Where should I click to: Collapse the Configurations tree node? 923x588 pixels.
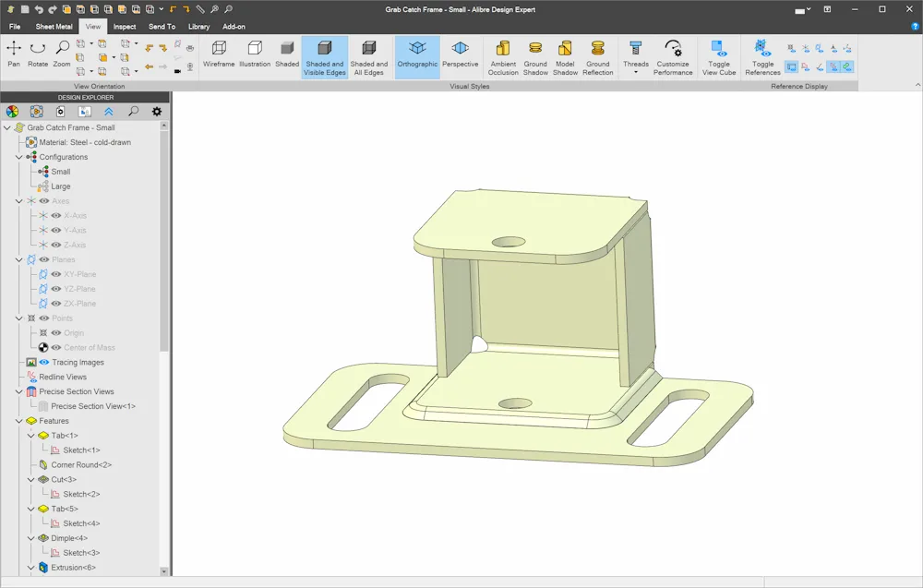coord(18,157)
